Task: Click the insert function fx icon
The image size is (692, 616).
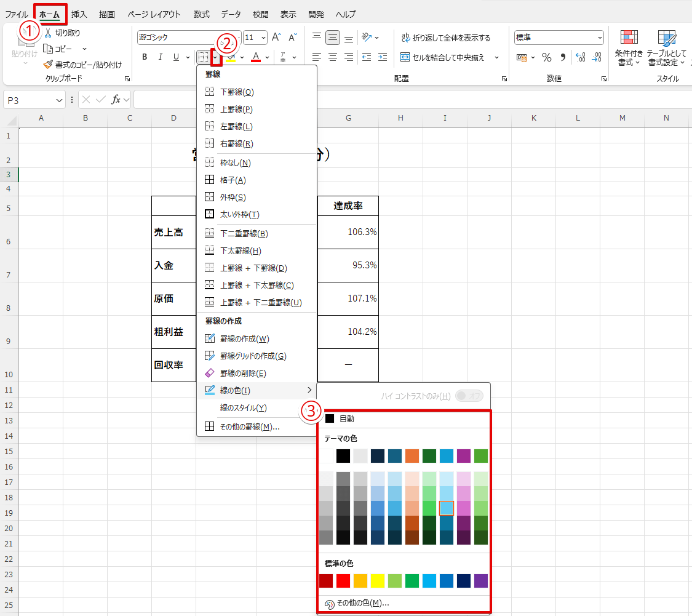Action: point(116,100)
